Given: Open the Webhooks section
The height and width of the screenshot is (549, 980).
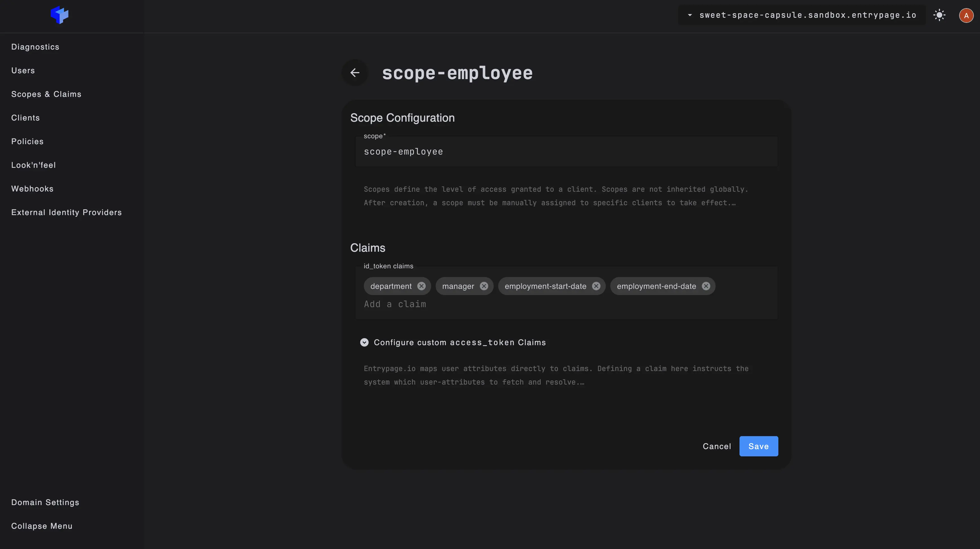Looking at the screenshot, I should pyautogui.click(x=32, y=188).
